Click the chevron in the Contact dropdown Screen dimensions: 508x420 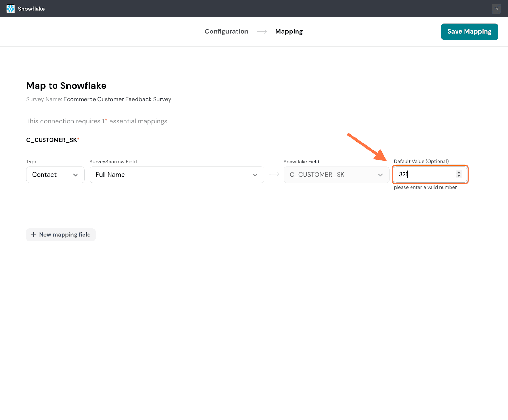click(76, 175)
